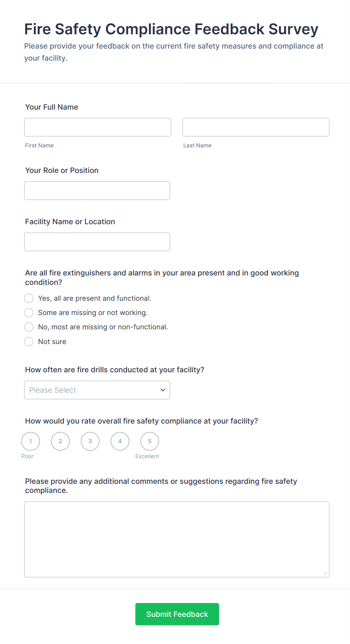Select 5 Excellent compliance rating

[149, 441]
